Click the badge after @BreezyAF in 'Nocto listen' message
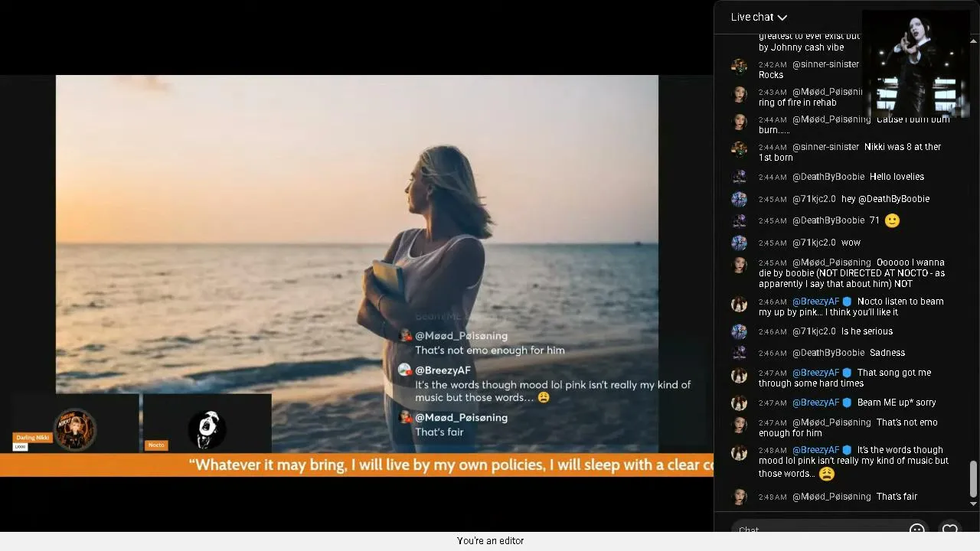980x551 pixels. [x=847, y=302]
